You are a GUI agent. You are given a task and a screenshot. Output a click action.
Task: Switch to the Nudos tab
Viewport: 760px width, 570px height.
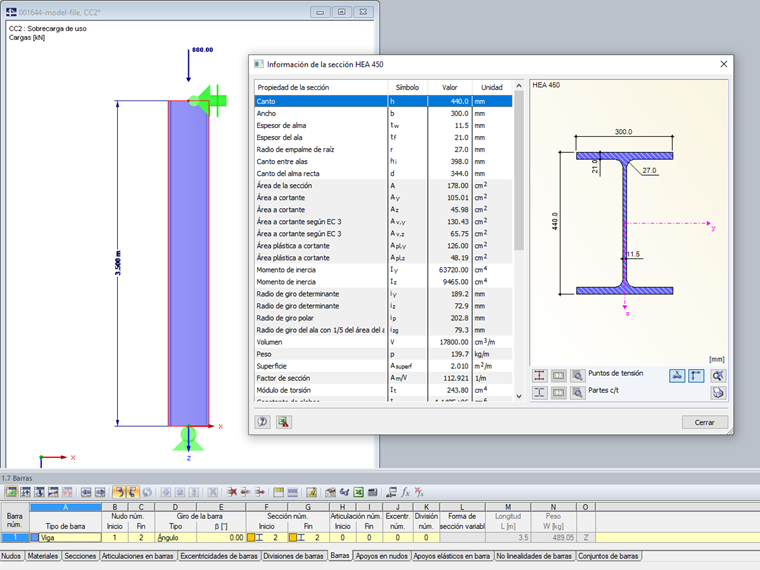tap(11, 556)
